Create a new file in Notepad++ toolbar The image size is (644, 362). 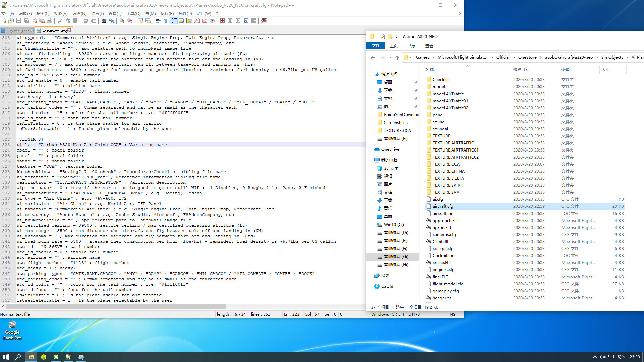(4, 21)
